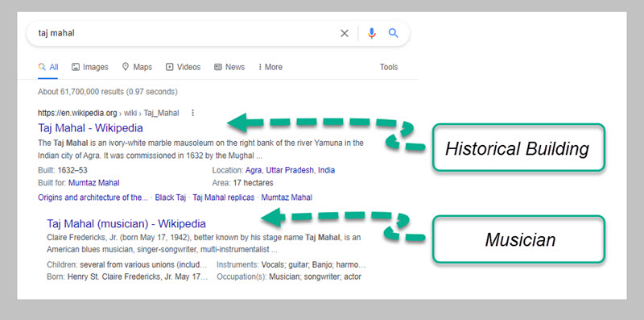
Task: Click the blue magnifier search icon
Action: click(394, 33)
